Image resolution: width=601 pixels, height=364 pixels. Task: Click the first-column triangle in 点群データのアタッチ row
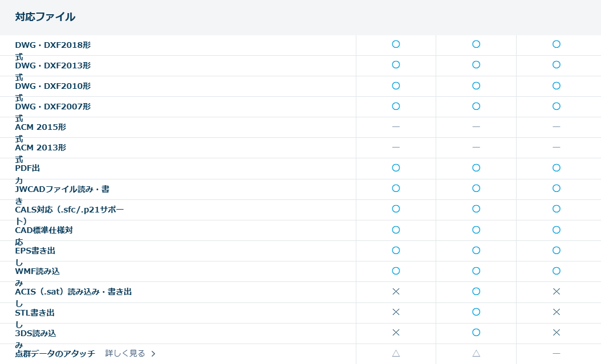[x=396, y=354]
